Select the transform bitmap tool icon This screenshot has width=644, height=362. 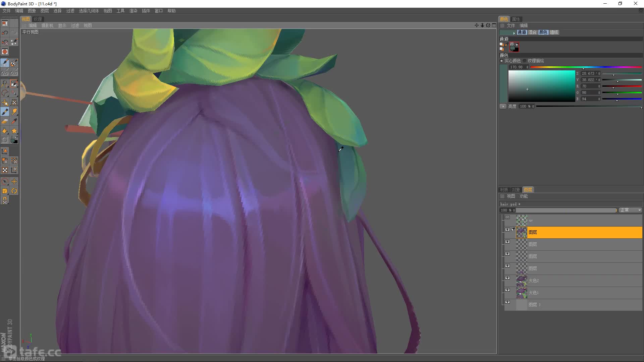click(14, 103)
